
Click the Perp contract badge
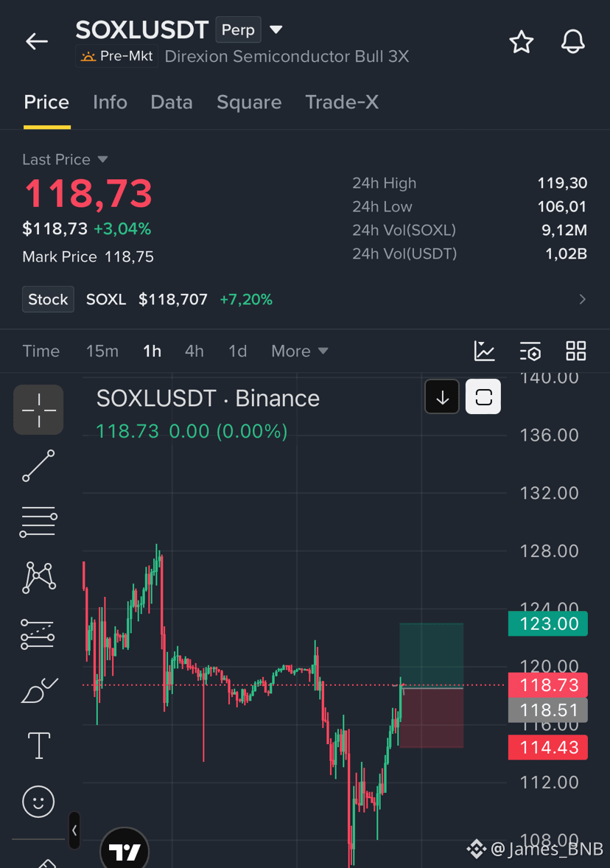[238, 30]
